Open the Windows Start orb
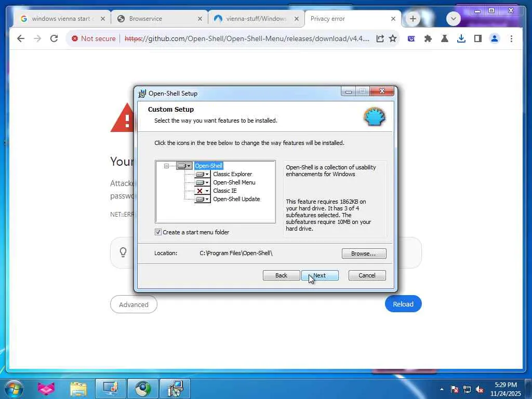The height and width of the screenshot is (399, 532). (14, 389)
